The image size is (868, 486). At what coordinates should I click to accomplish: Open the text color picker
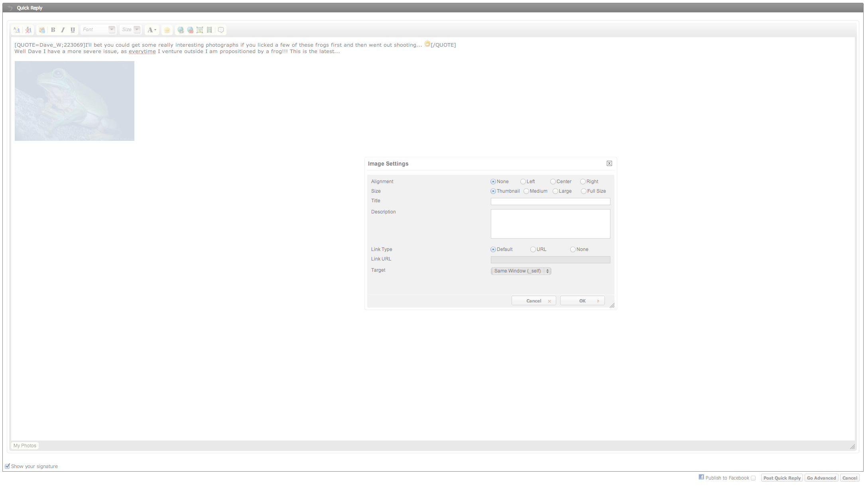tap(152, 30)
